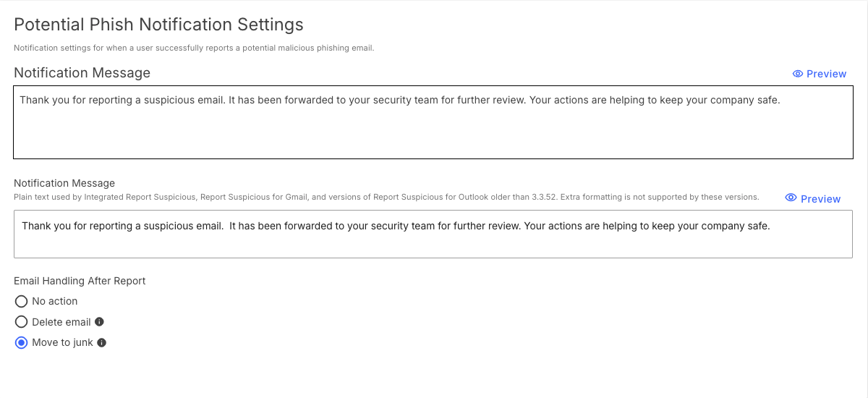Click inside the plain text notification message field
Viewport: 868px width, 398px height.
(x=433, y=234)
